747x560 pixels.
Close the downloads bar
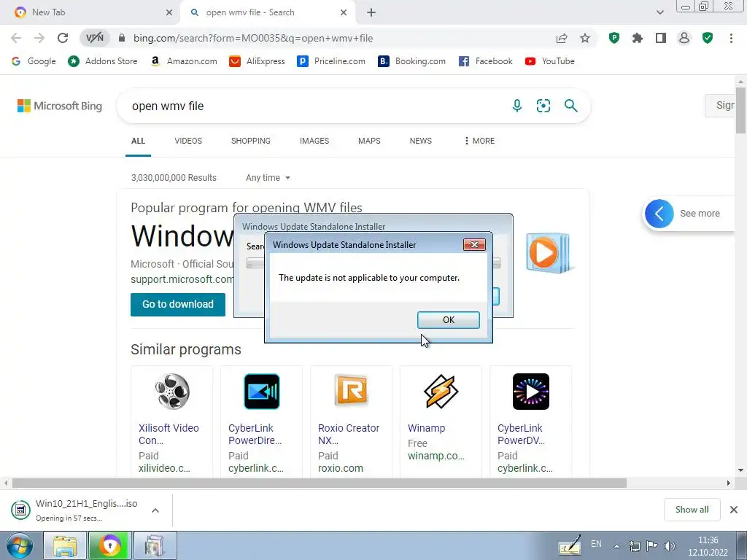click(734, 510)
